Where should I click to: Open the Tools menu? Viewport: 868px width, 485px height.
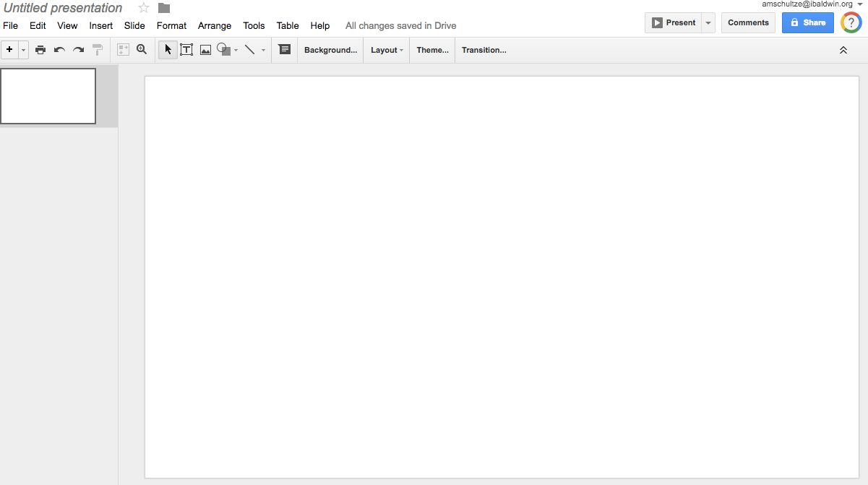tap(254, 25)
